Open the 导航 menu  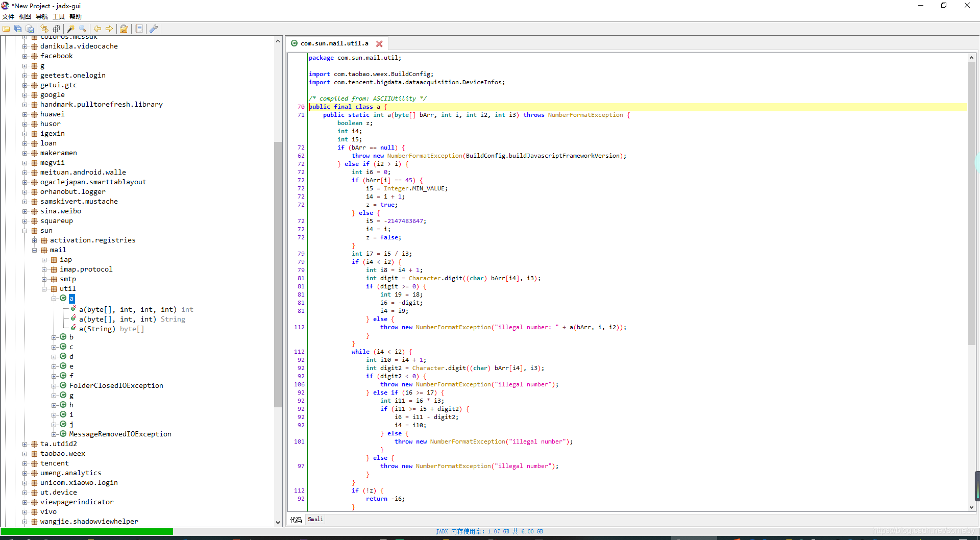click(42, 17)
